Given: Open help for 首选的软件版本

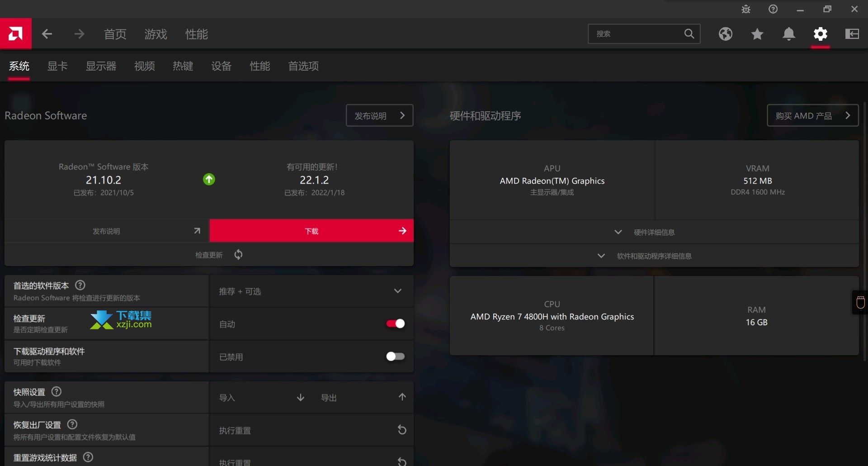Looking at the screenshot, I should coord(80,285).
